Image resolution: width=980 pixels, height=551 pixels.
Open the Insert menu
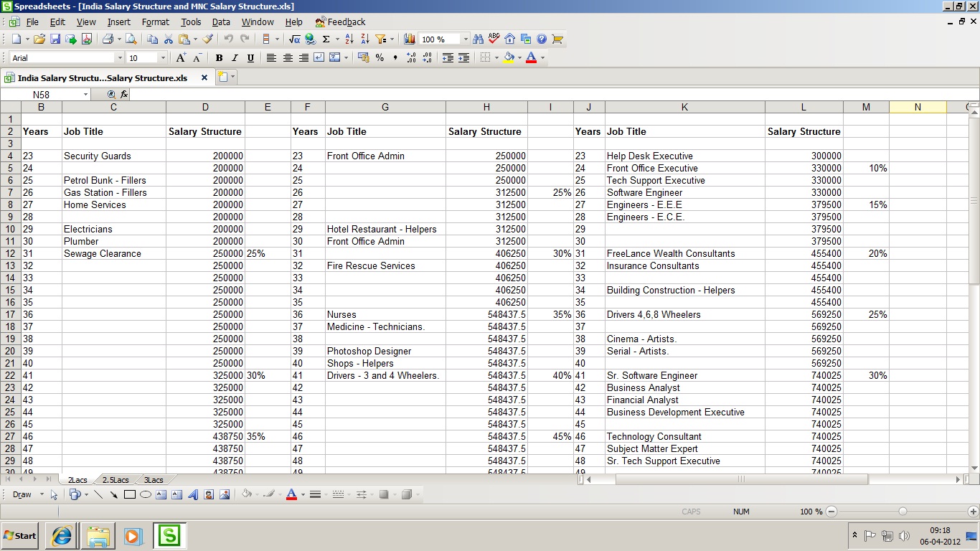pyautogui.click(x=119, y=22)
